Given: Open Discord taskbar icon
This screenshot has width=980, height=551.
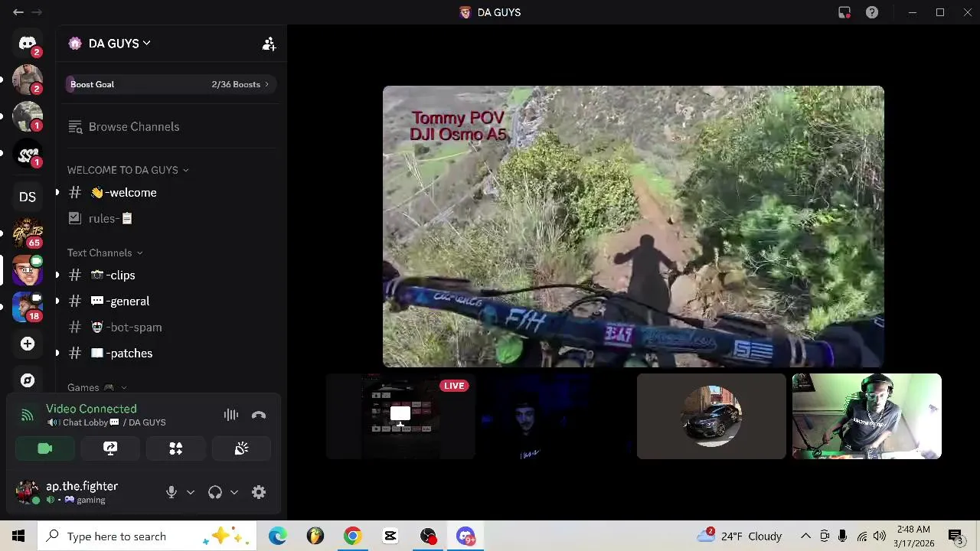Looking at the screenshot, I should click(x=465, y=536).
